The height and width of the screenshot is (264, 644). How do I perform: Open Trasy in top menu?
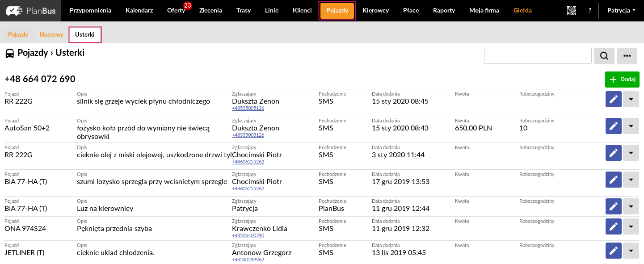coord(244,10)
